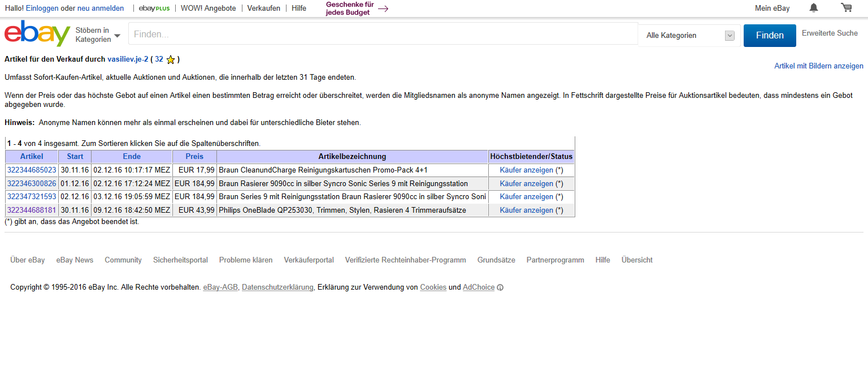Open WOW! Angebote in top menu
Image resolution: width=868 pixels, height=370 pixels.
pos(209,8)
